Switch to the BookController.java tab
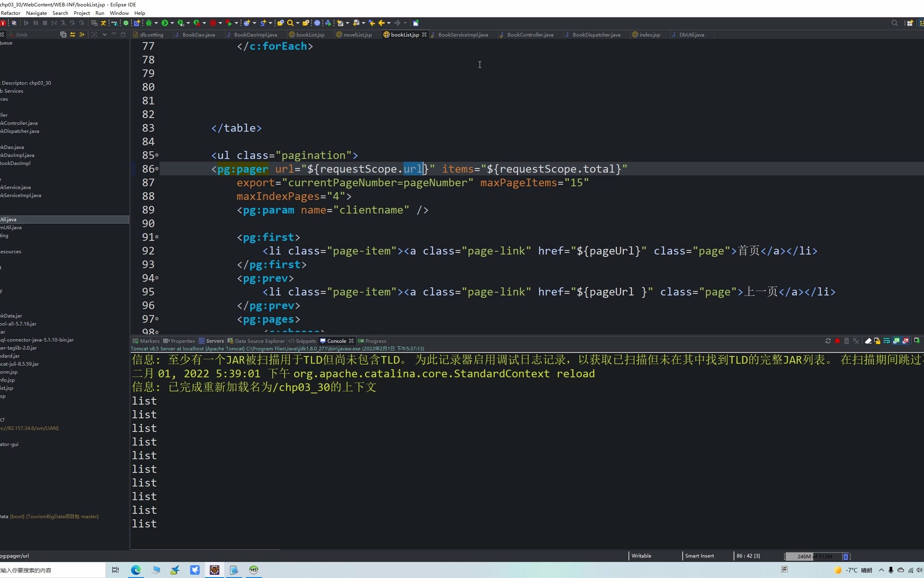This screenshot has width=924, height=578. pyautogui.click(x=530, y=35)
